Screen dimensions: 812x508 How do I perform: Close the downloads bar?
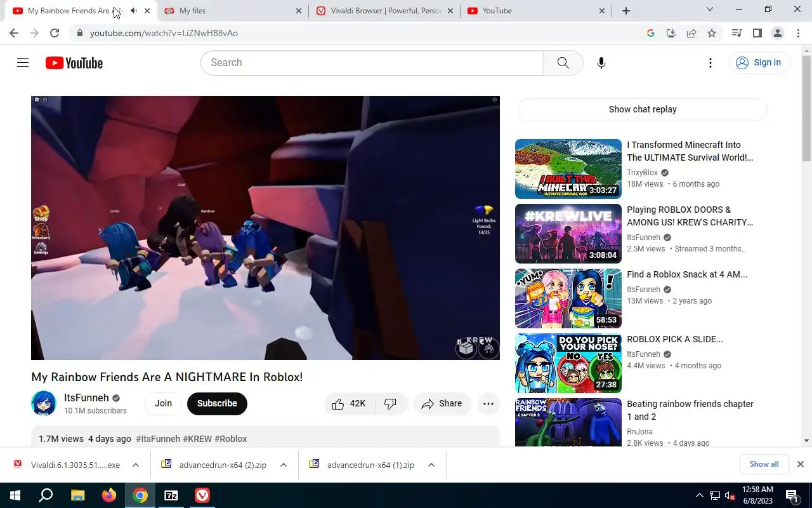801,464
